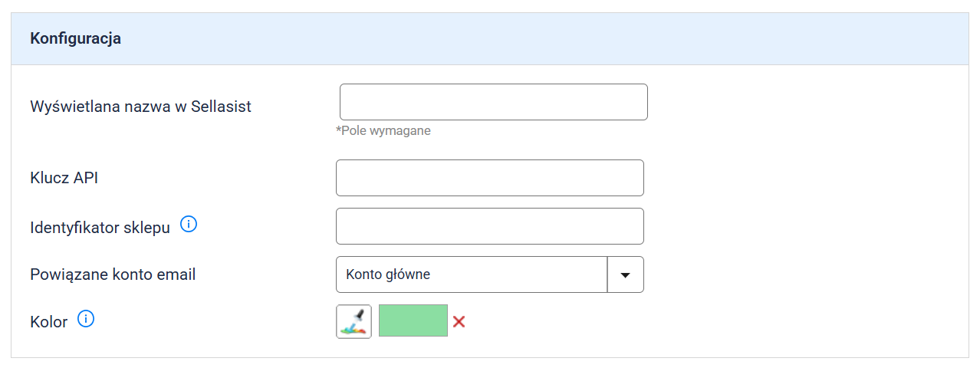Click info icon next to Identyfikator sklepu
980x368 pixels.
(x=189, y=225)
